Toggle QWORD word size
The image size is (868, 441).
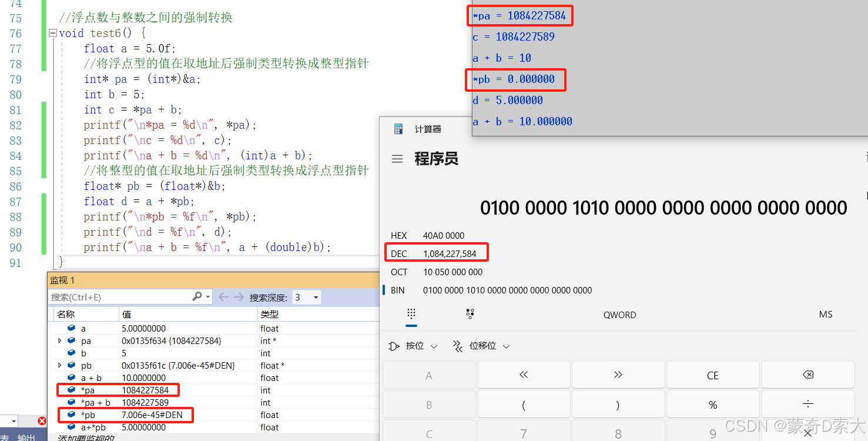[x=619, y=315]
